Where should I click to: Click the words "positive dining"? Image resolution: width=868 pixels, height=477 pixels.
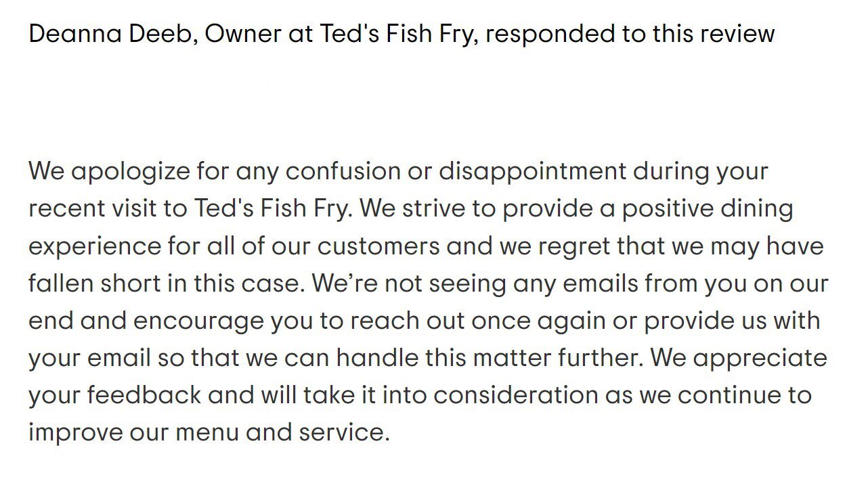click(708, 208)
